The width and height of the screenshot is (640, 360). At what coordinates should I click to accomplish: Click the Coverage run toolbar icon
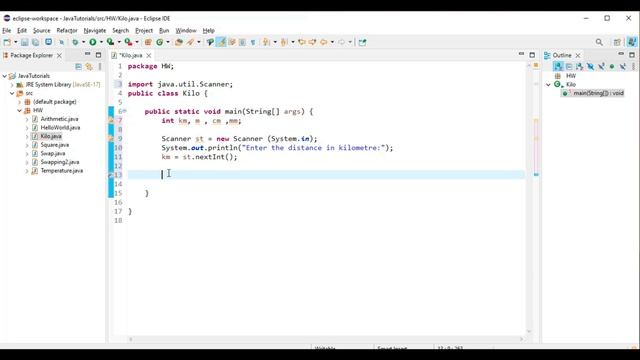click(110, 42)
